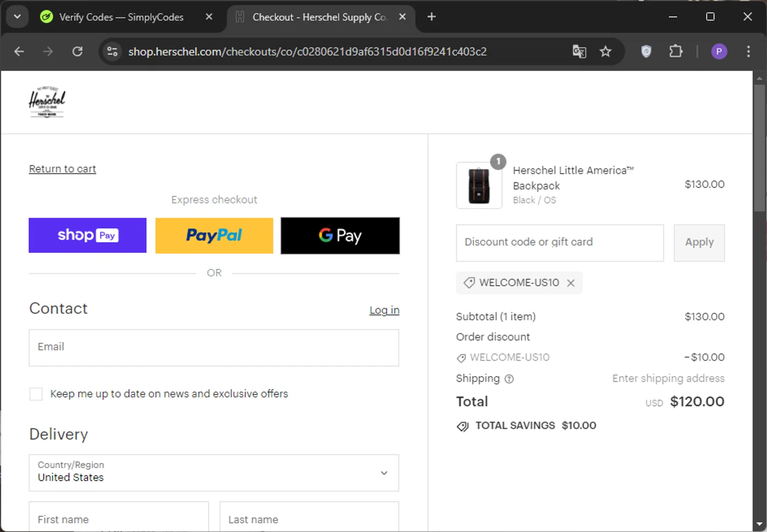Minimize the browser window
767x532 pixels.
pyautogui.click(x=673, y=17)
